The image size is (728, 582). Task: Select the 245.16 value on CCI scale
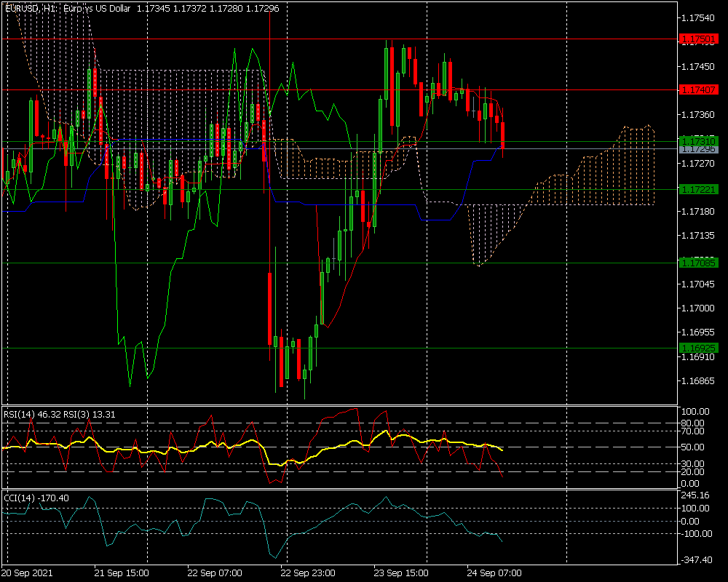(x=694, y=495)
